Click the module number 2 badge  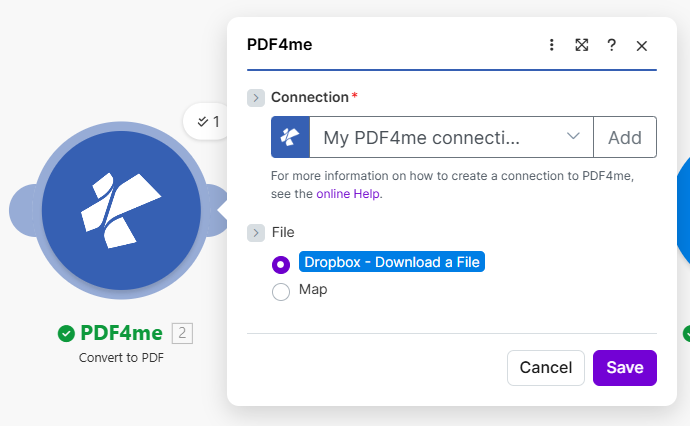182,333
